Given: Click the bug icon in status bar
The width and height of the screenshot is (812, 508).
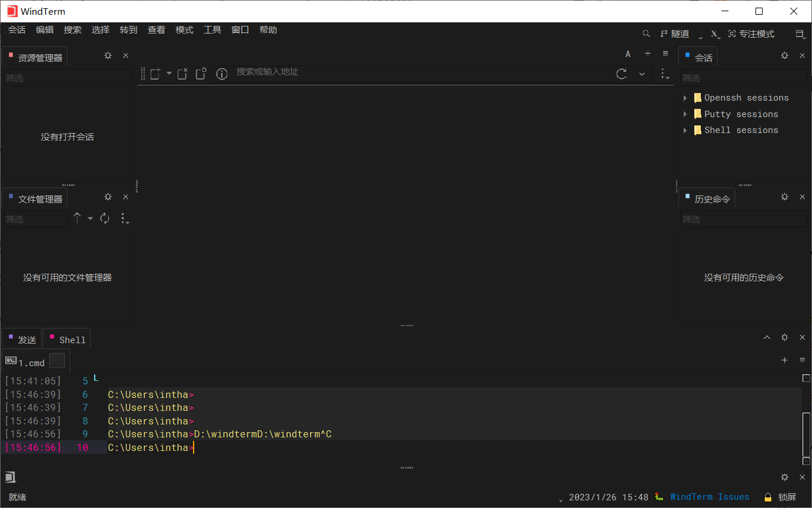Looking at the screenshot, I should point(660,497).
